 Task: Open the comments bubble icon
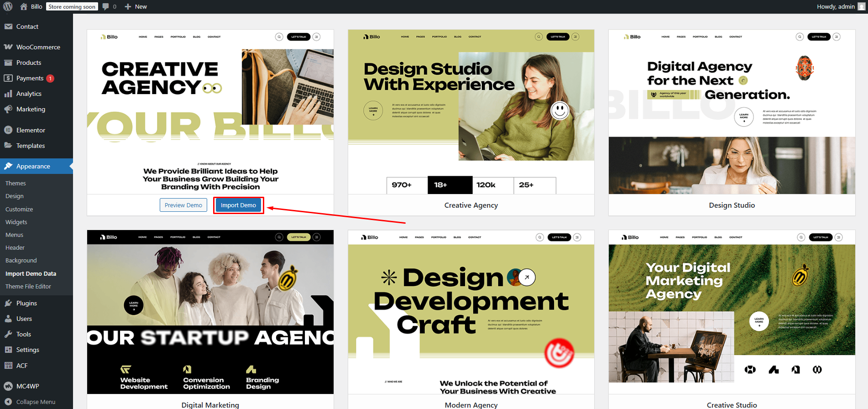[x=106, y=6]
